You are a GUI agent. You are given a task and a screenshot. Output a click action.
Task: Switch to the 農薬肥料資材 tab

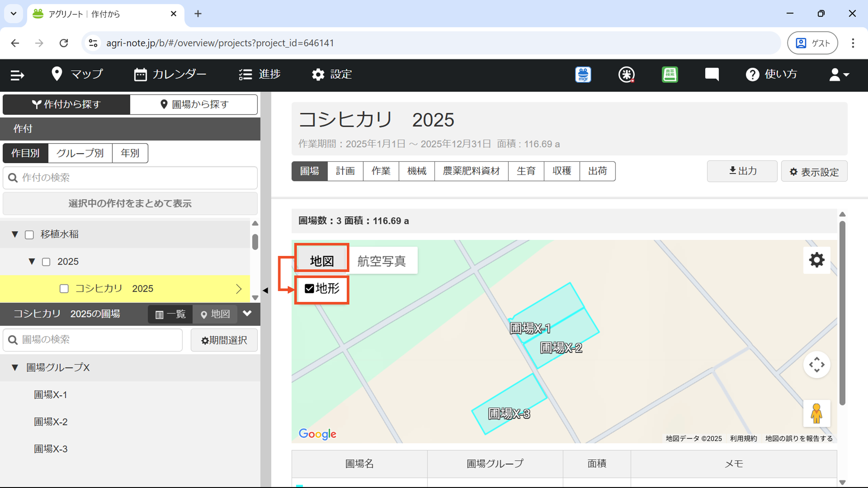point(471,171)
